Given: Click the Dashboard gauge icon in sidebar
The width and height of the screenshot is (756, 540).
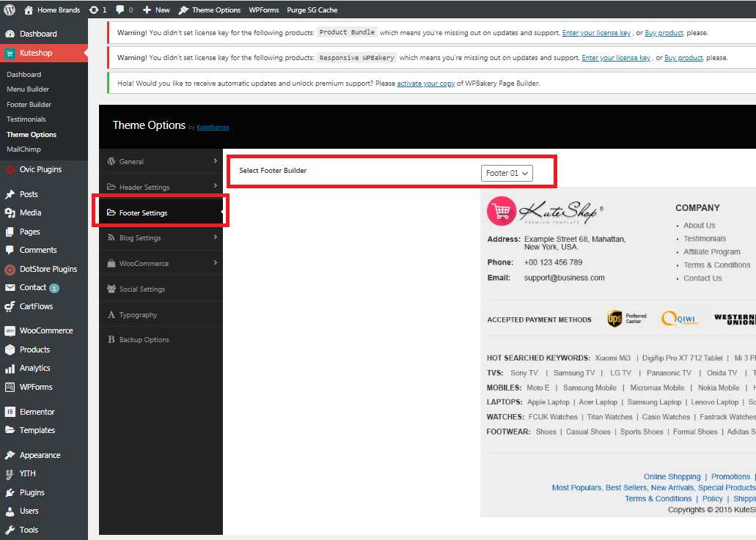Looking at the screenshot, I should point(10,34).
